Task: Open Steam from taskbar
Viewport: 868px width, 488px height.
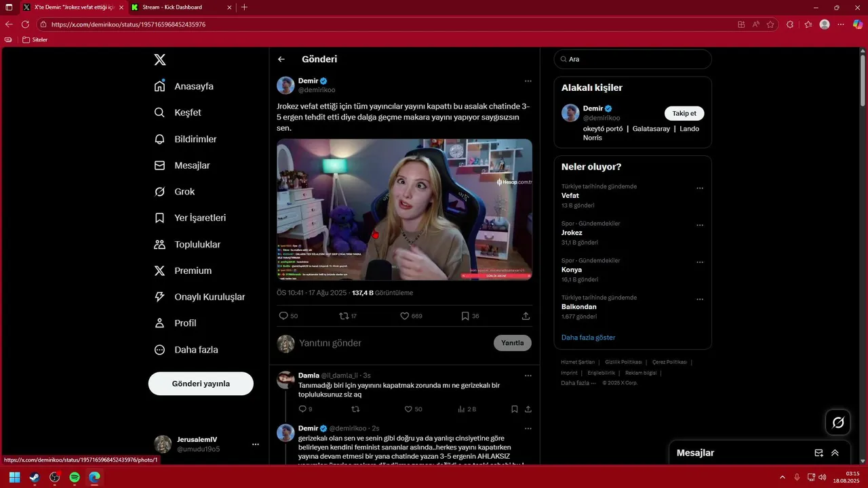Action: pos(34,477)
